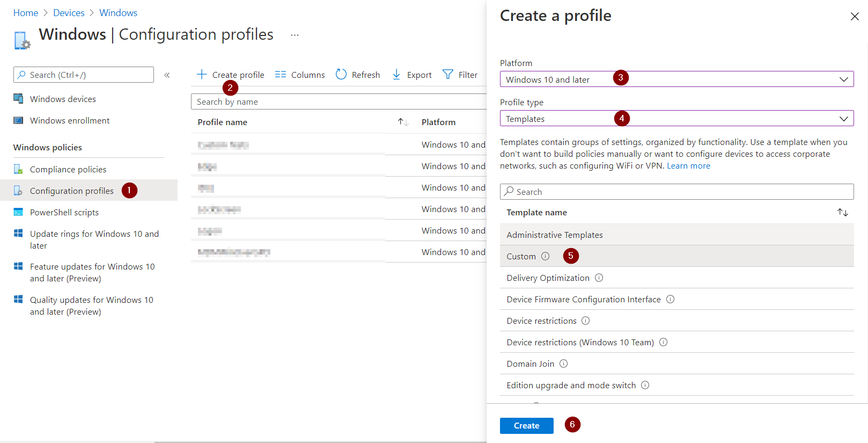Image resolution: width=868 pixels, height=443 pixels.
Task: Show info for Edition upgrade and mode switch
Action: pyautogui.click(x=645, y=385)
